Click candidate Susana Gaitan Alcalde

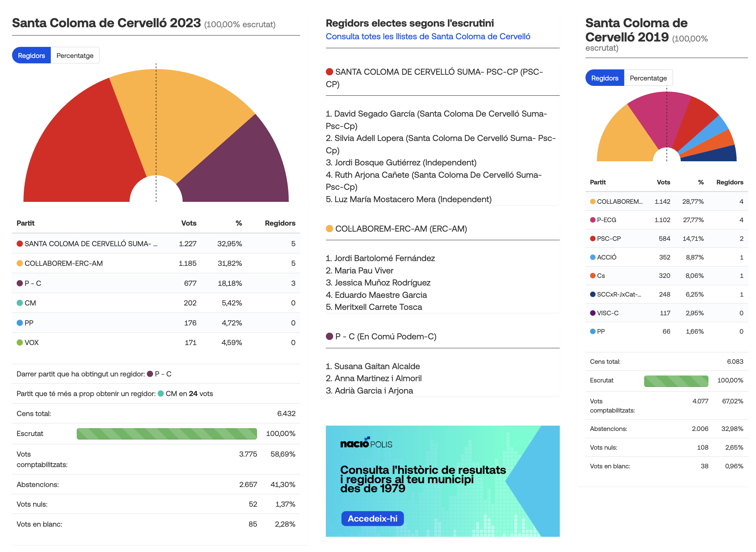tap(373, 366)
